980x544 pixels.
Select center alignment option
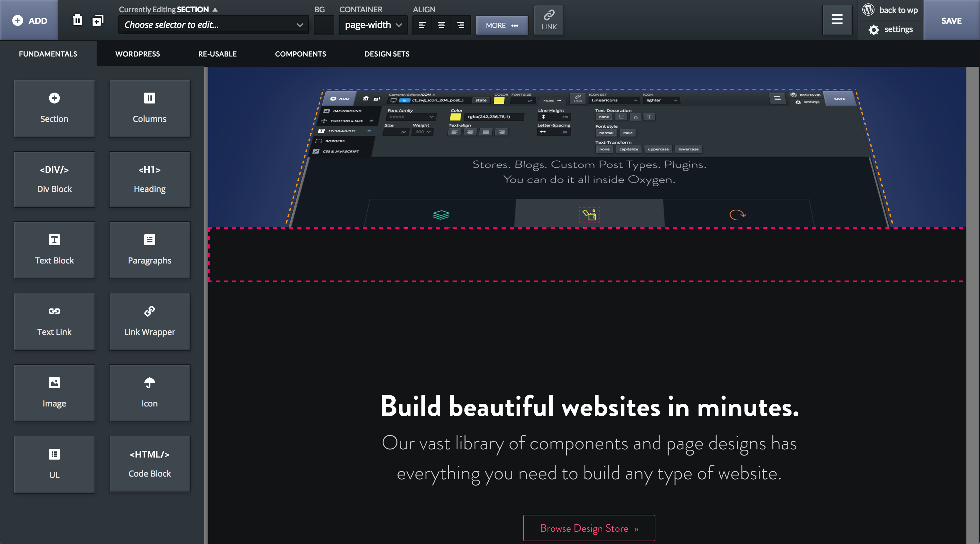click(441, 25)
